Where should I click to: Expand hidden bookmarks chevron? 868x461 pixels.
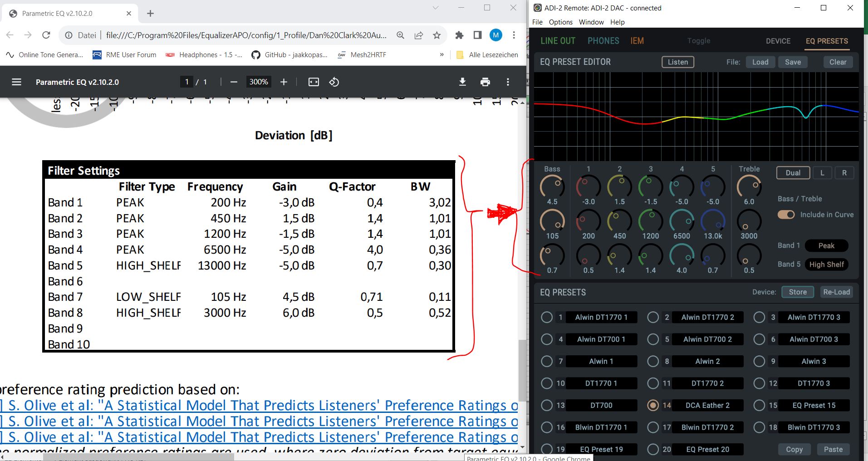click(441, 55)
